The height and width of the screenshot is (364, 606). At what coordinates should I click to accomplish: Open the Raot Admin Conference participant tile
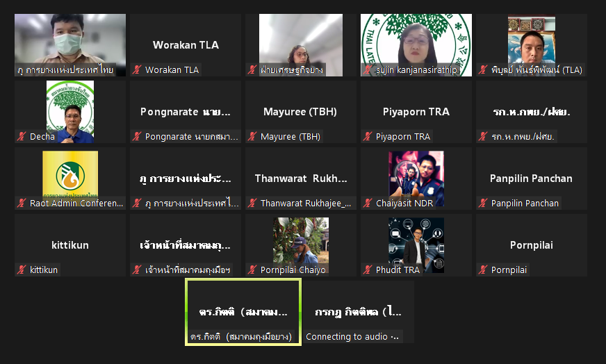[70, 178]
